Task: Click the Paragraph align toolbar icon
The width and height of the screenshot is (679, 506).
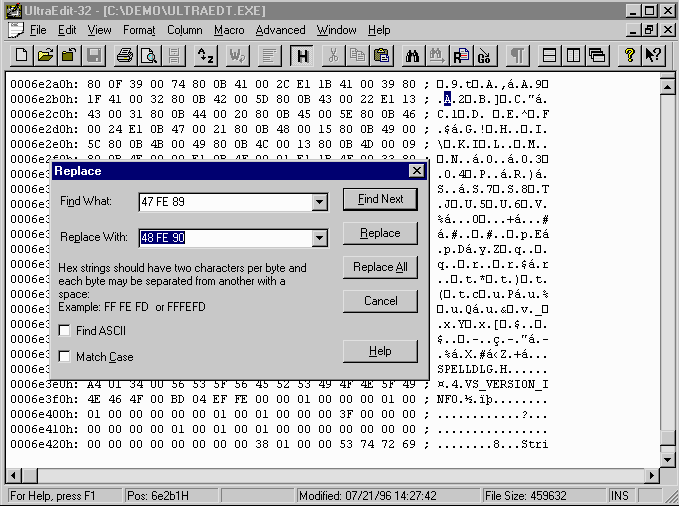Action: pyautogui.click(x=269, y=55)
